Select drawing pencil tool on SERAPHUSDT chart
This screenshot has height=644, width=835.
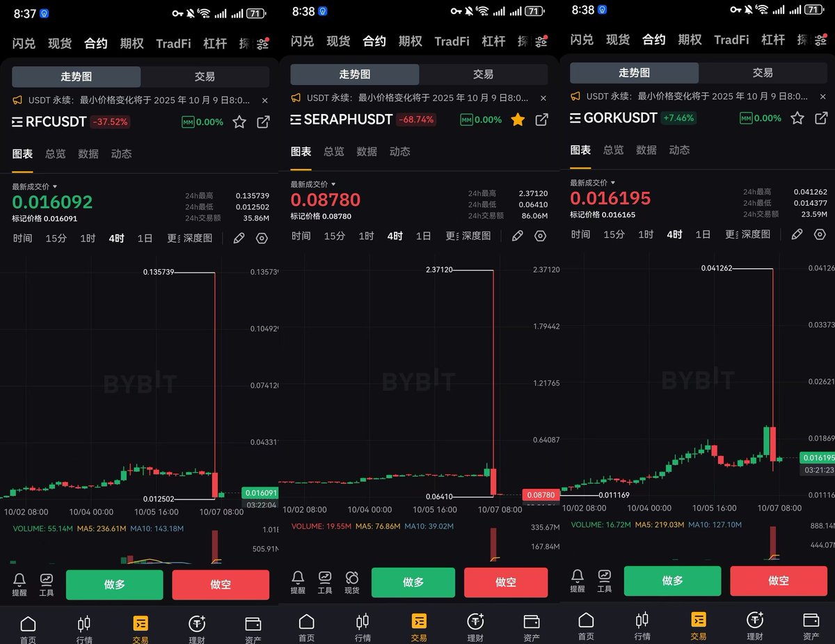tap(517, 236)
